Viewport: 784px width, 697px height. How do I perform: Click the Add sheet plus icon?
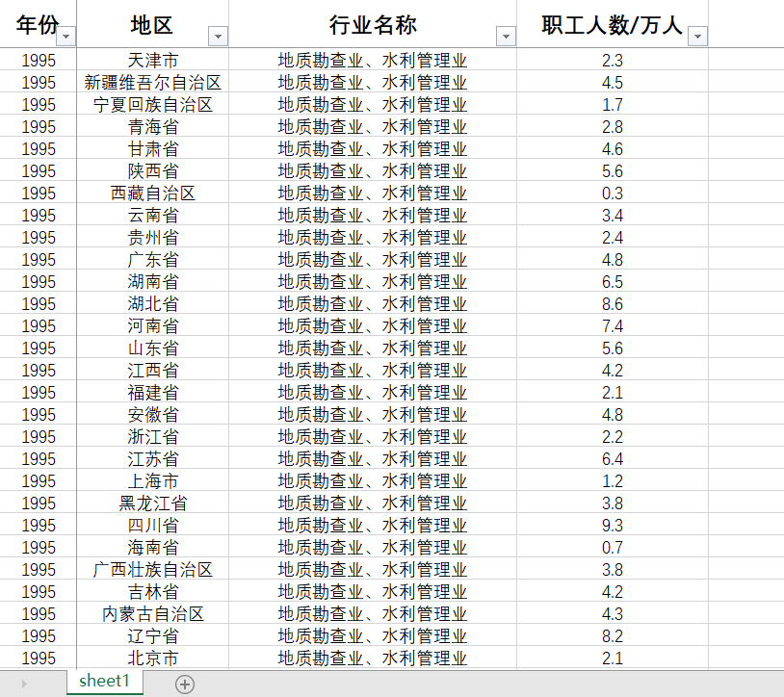click(185, 683)
